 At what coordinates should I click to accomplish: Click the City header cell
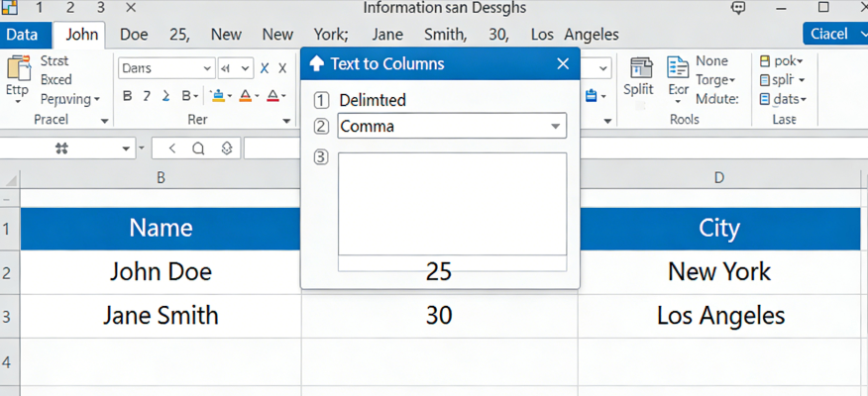719,229
